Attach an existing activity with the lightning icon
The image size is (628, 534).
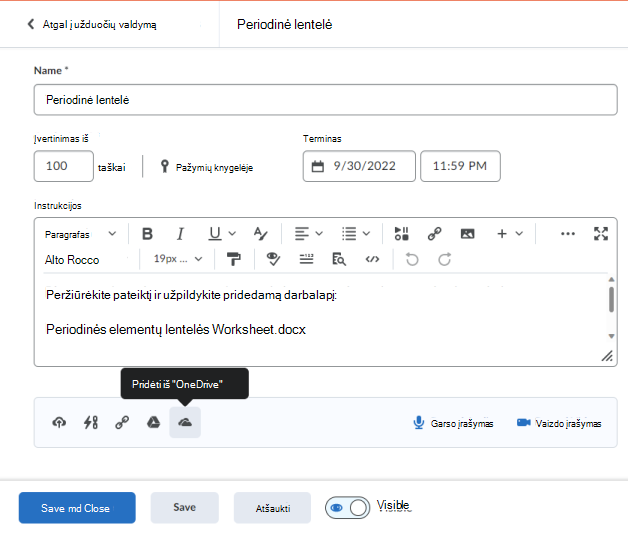[x=91, y=423]
